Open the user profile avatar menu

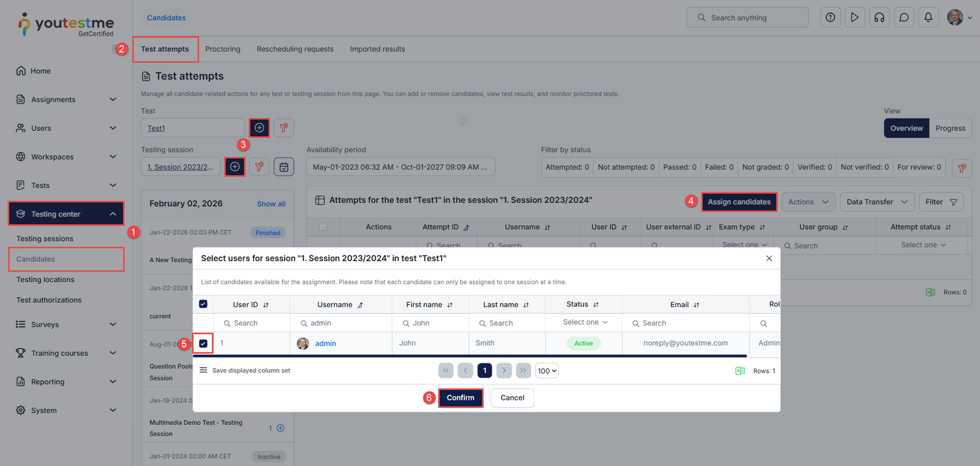pos(959,18)
